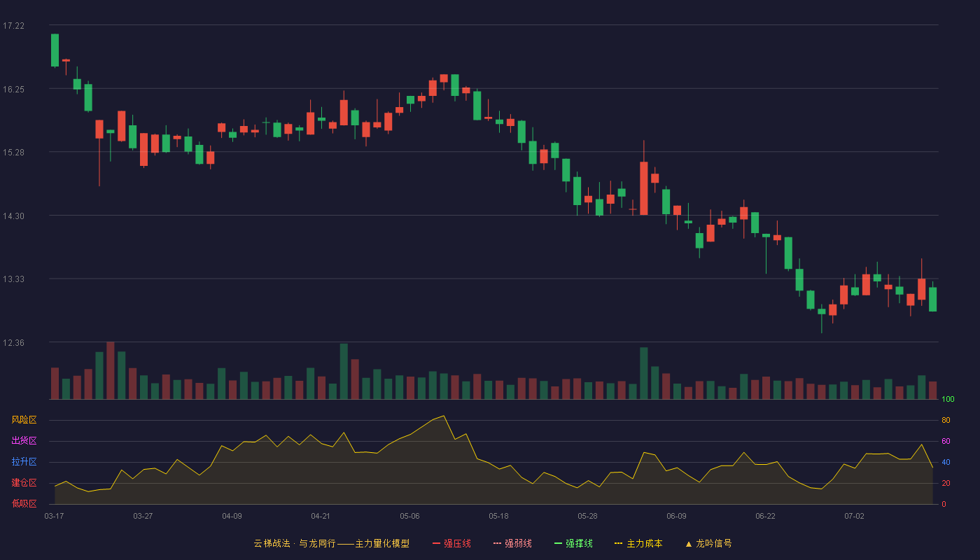Image resolution: width=980 pixels, height=560 pixels.
Task: Click the 07-02 date label
Action: point(854,516)
